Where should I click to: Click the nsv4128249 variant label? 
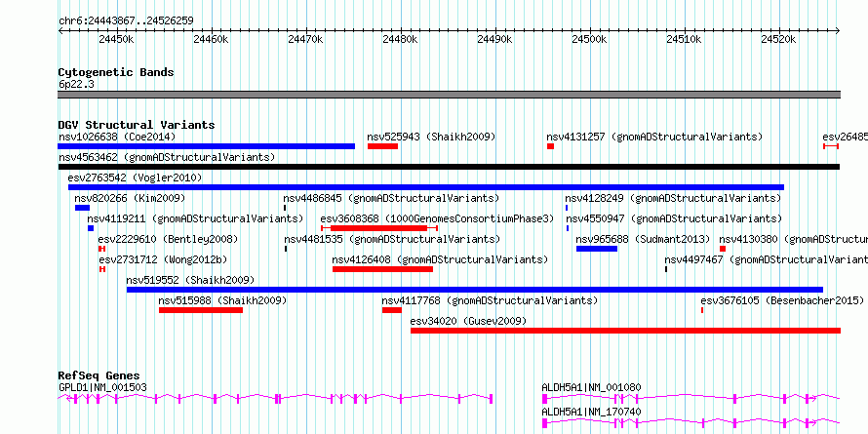(673, 198)
